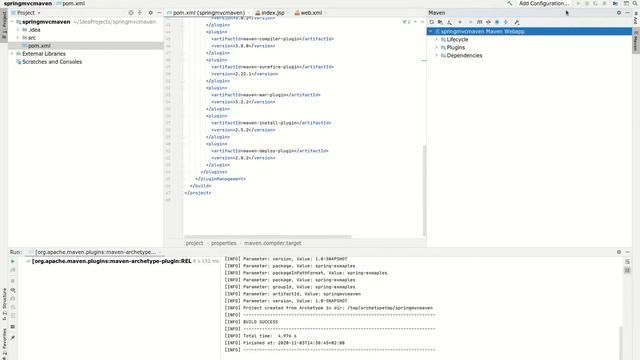Hide the Run tool window

point(627,252)
